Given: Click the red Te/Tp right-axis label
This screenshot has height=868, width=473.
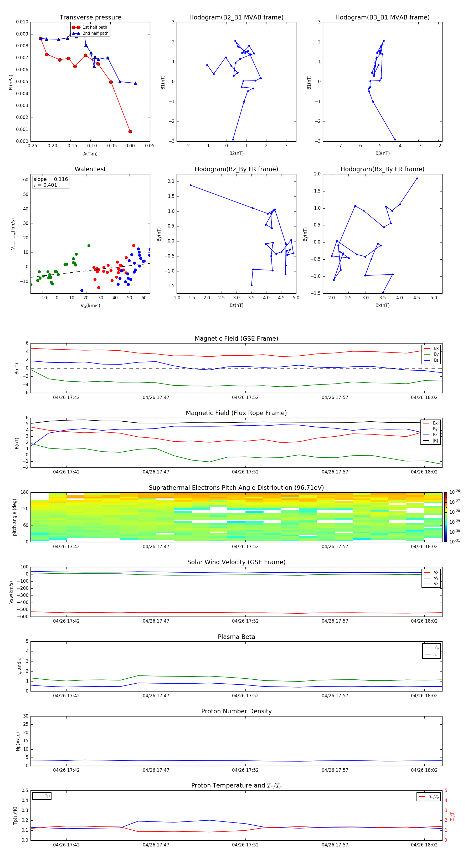Looking at the screenshot, I should click(x=452, y=815).
